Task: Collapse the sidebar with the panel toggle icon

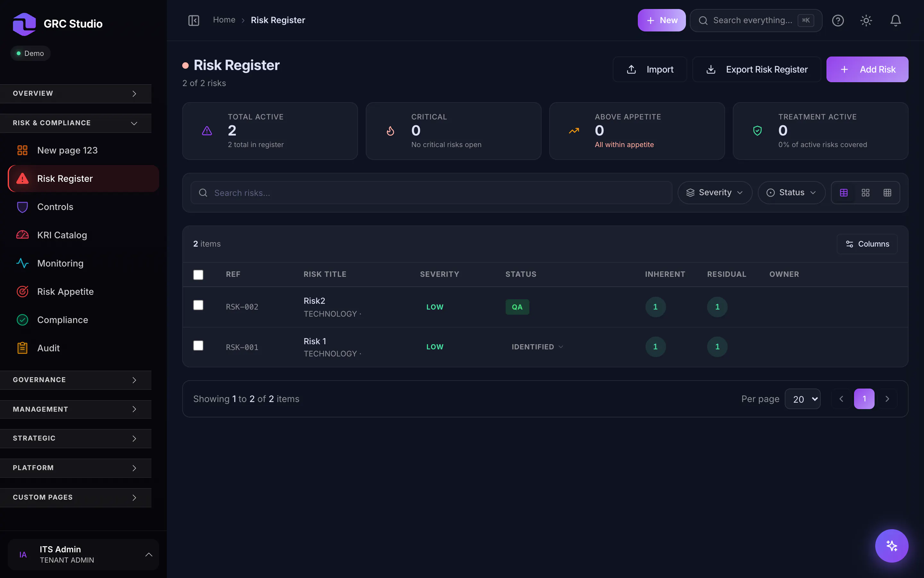Action: point(193,20)
